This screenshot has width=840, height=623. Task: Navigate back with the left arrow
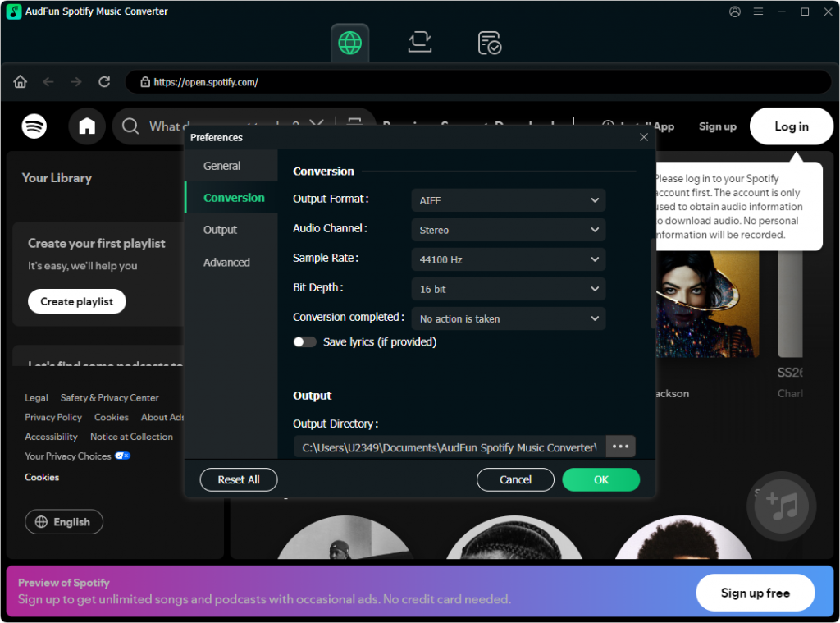click(x=48, y=82)
